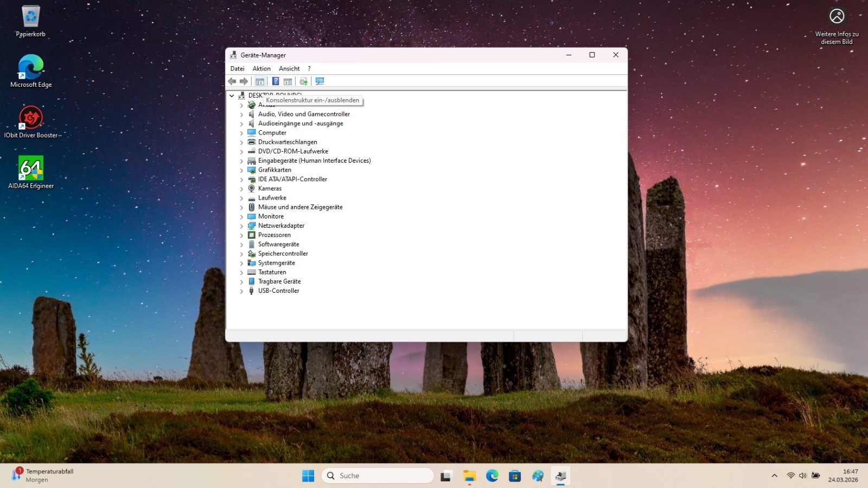Click the Druckwarteschlangen printer icon
868x488 pixels.
point(251,142)
